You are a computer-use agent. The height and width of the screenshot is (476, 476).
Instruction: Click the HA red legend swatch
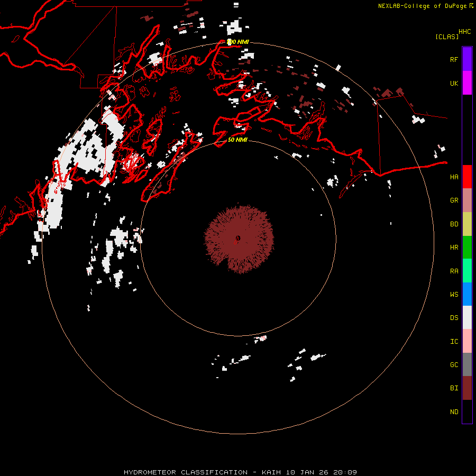coord(467,177)
